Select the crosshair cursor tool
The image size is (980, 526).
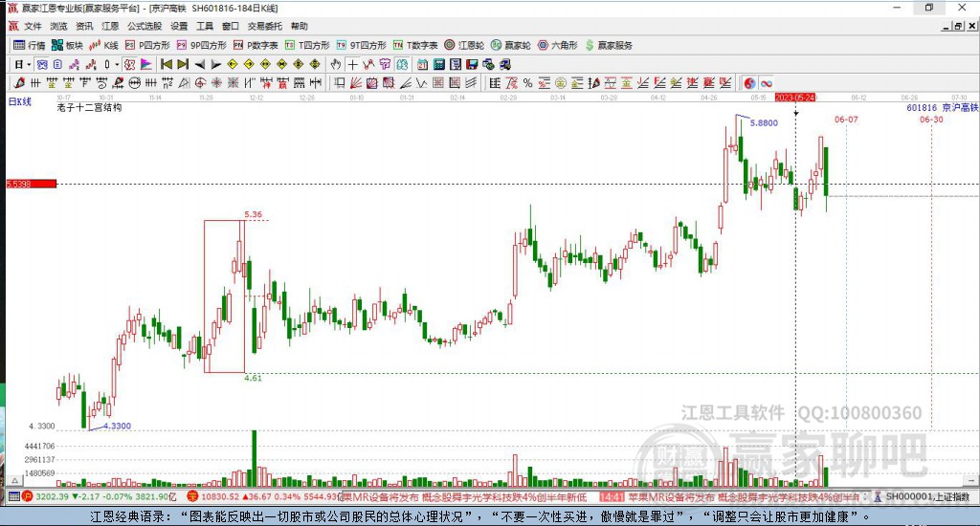[x=352, y=64]
